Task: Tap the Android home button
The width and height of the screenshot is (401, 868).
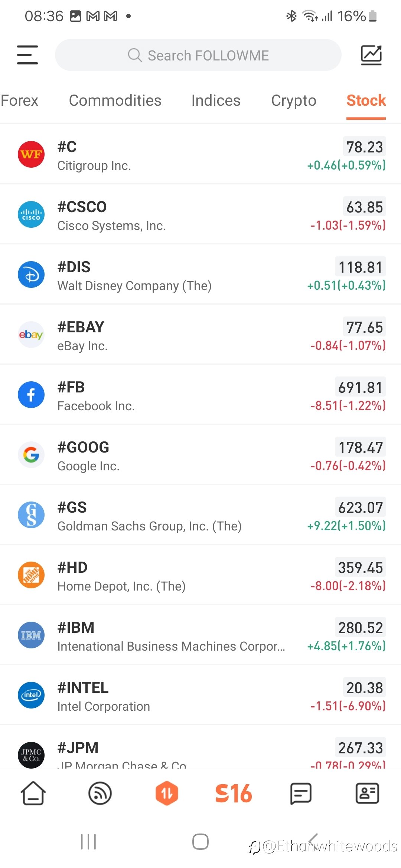Action: tap(200, 842)
